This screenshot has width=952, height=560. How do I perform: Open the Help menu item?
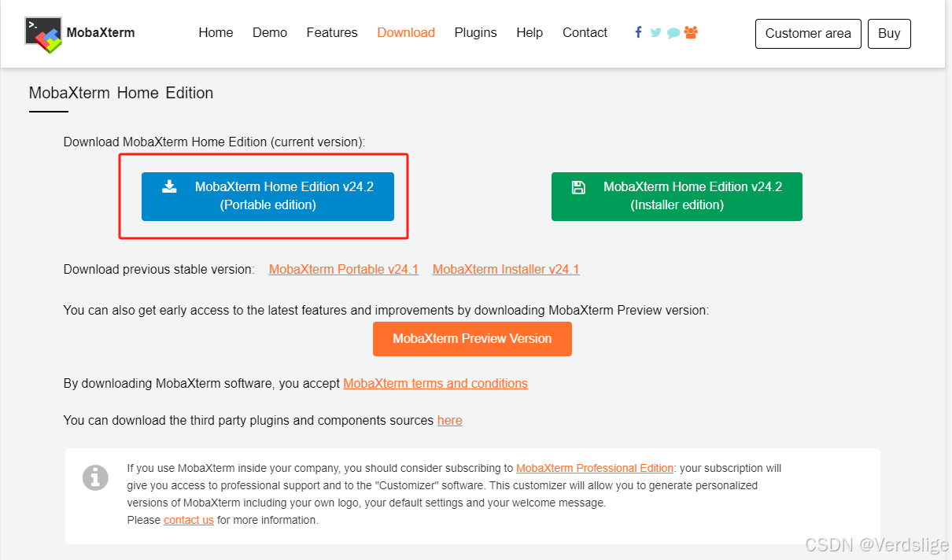point(530,33)
